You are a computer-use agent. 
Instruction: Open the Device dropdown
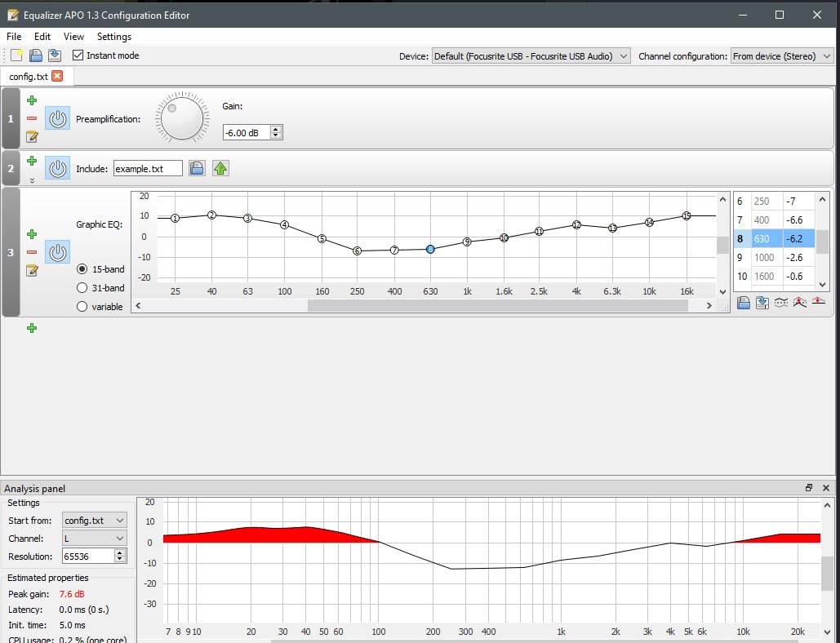pyautogui.click(x=531, y=55)
